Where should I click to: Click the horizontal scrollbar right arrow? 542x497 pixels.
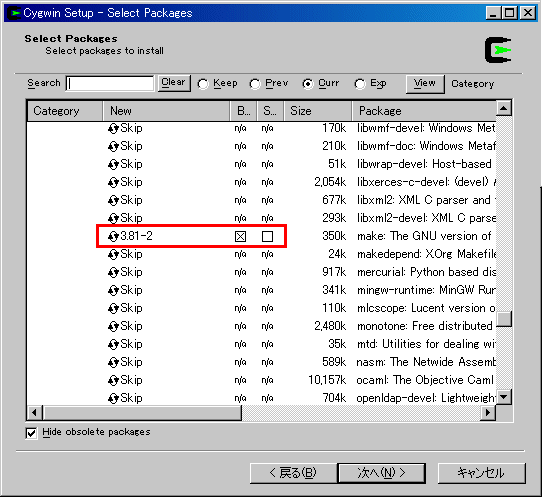[x=488, y=413]
